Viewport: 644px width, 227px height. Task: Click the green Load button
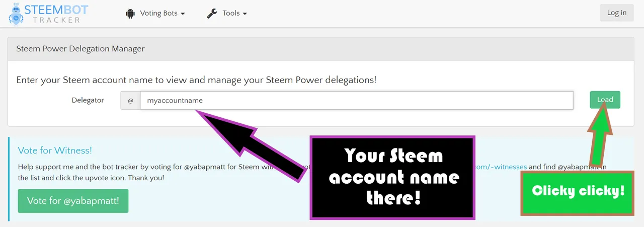(605, 100)
